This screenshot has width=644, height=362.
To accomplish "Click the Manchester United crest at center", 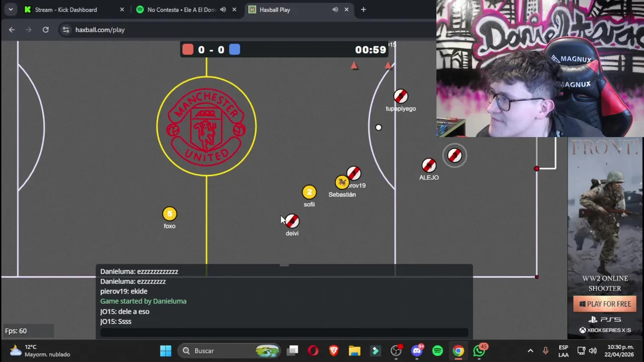I will (x=206, y=126).
